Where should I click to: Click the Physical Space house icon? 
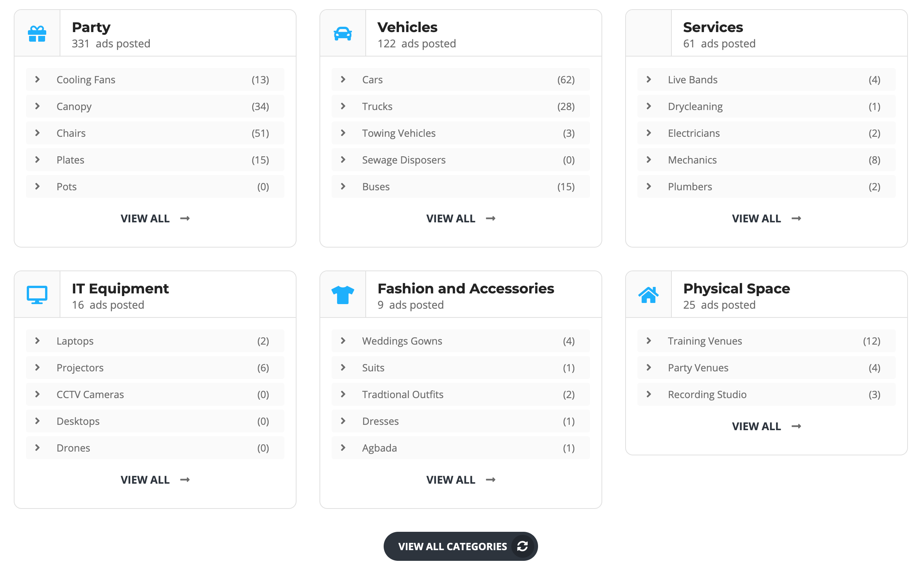648,295
